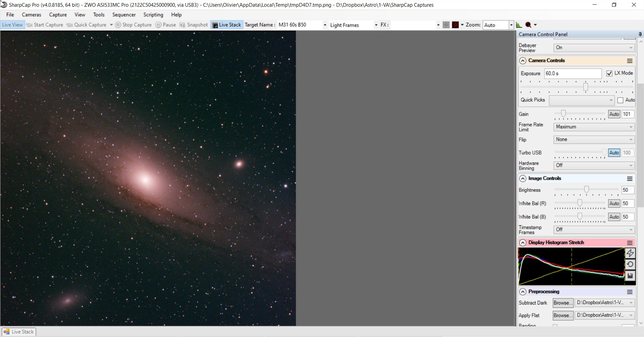Open the Subtract Dark file path dropdown

pos(604,303)
